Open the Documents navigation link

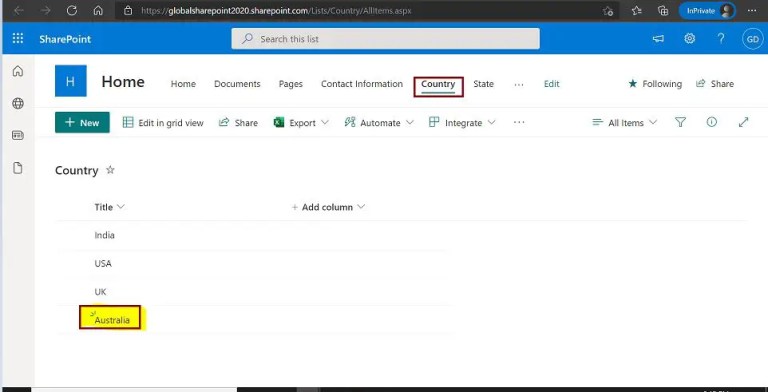point(237,84)
